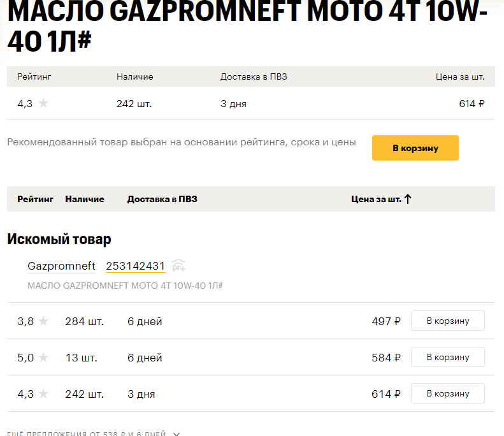Click the 'Искомый товар' section heading
The width and height of the screenshot is (504, 436).
point(59,239)
